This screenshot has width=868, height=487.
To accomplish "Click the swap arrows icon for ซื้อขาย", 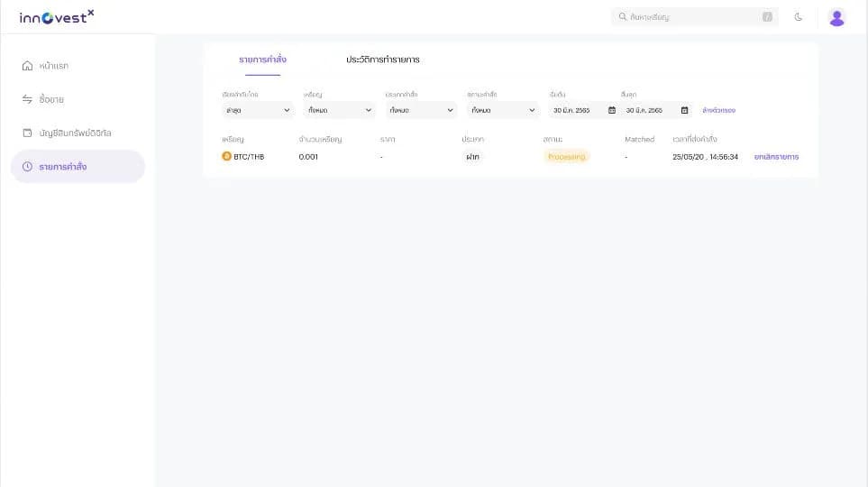I will click(27, 99).
